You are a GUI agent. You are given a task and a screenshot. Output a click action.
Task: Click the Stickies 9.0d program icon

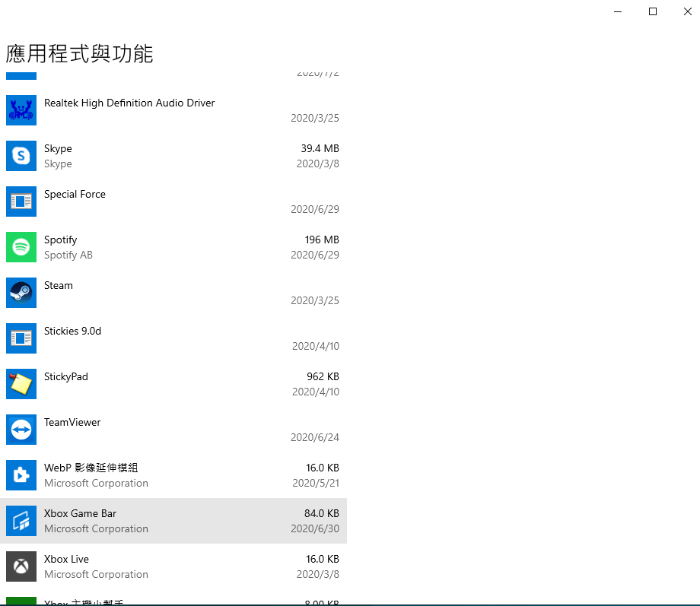click(21, 338)
